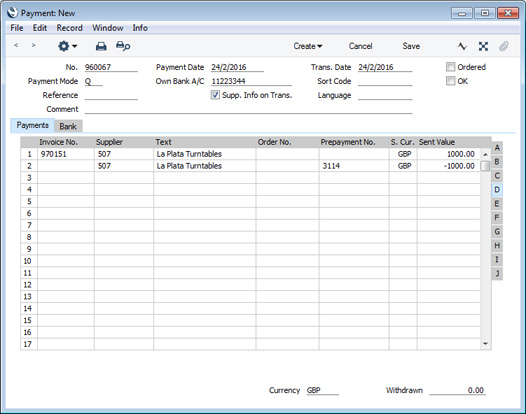Go to next record with the right arrow

pos(33,45)
